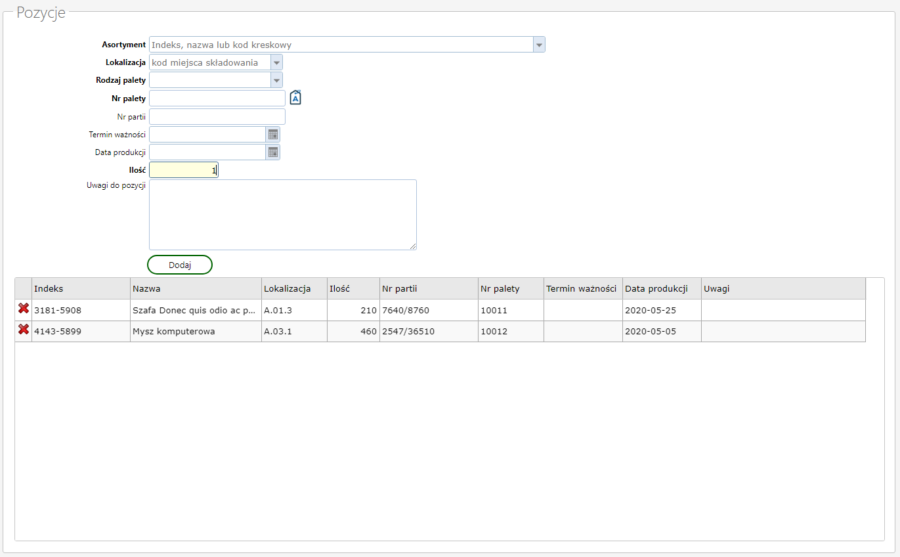The image size is (900, 557).
Task: Generate pallet number using the A icon
Action: tap(295, 98)
